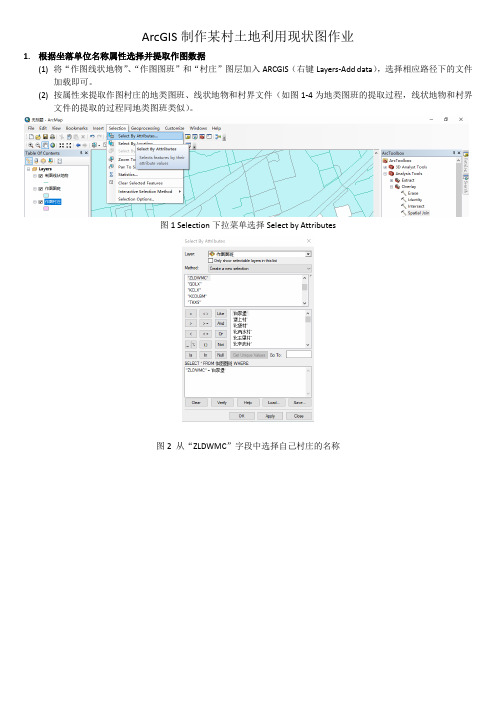This screenshot has width=496, height=702.
Task: Click Get Unique Values button
Action: 249,355
